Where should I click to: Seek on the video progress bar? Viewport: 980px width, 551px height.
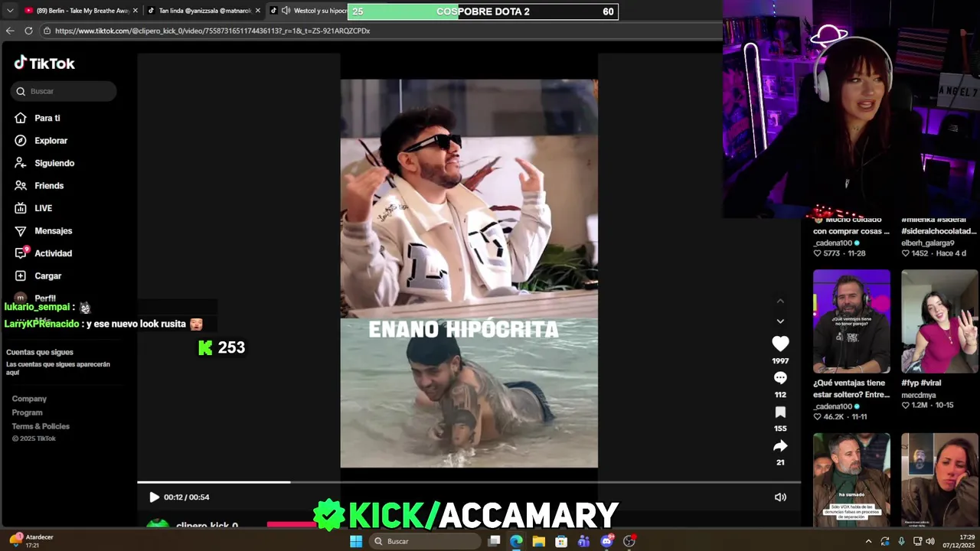[469, 482]
